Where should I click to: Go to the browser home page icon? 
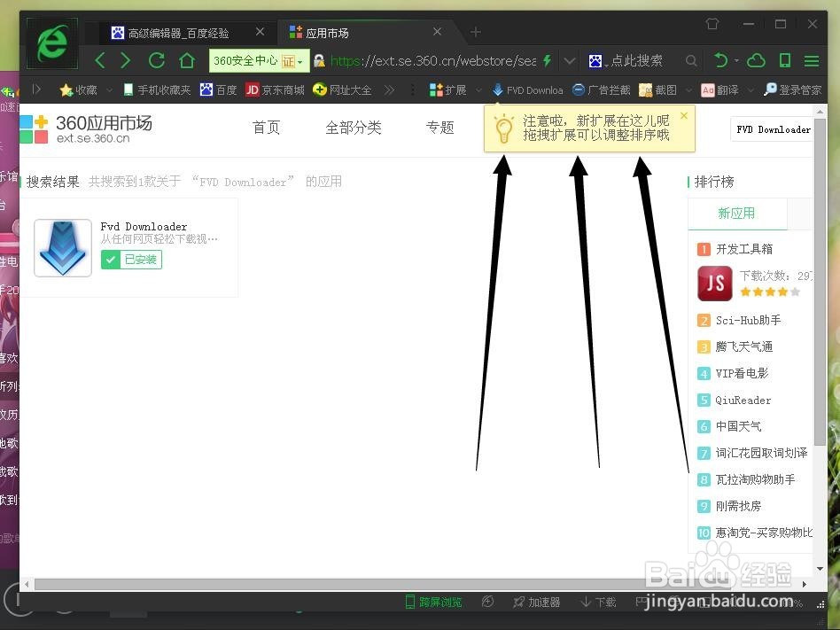186,60
